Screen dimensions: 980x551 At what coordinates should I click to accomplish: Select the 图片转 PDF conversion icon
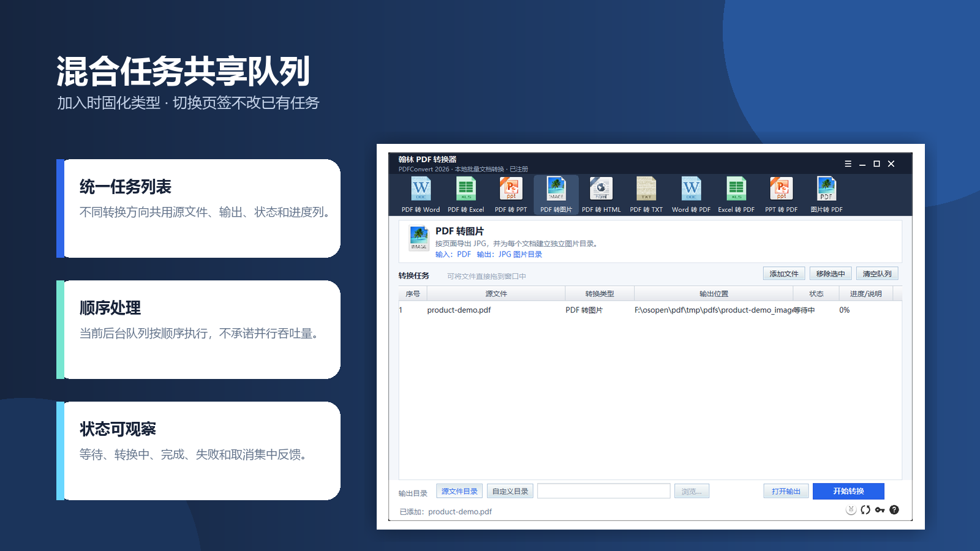pyautogui.click(x=826, y=195)
